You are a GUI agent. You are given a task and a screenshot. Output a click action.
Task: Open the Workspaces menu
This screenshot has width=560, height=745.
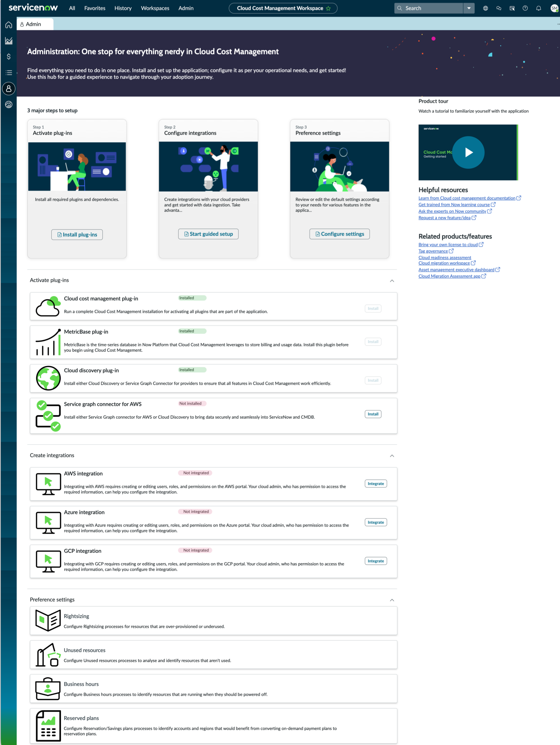point(155,8)
